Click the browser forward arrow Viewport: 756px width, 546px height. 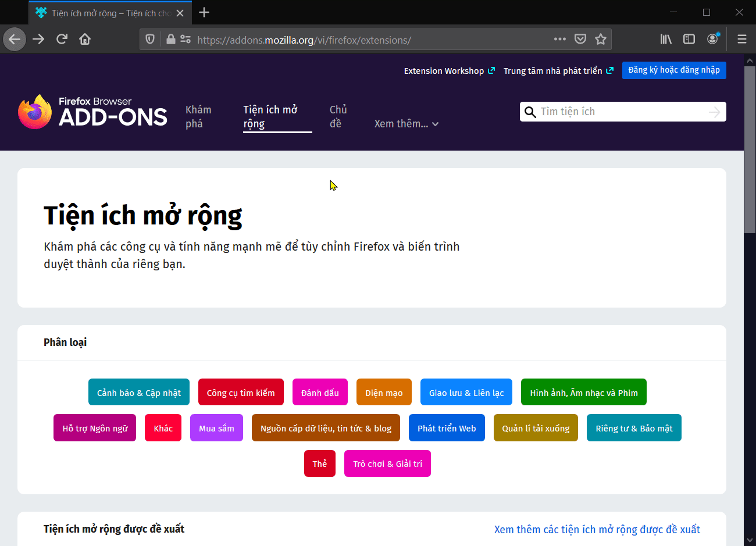(38, 40)
